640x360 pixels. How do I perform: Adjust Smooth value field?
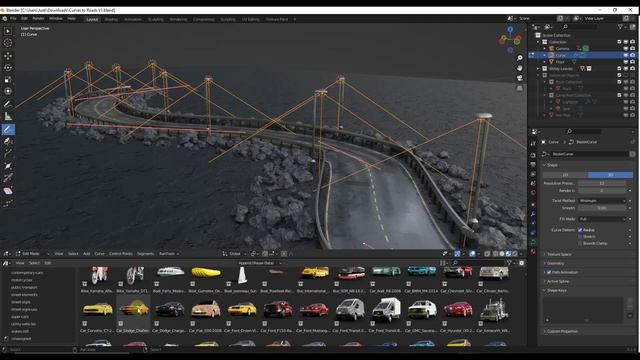[602, 208]
